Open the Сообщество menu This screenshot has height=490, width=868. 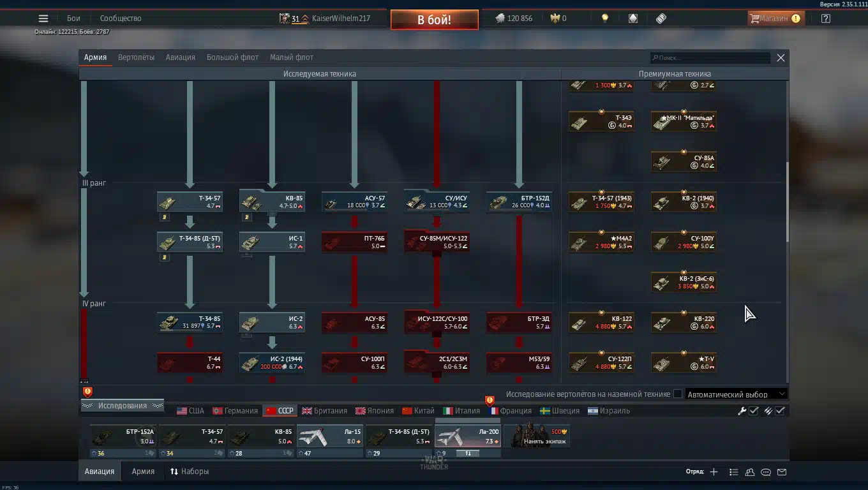[121, 19]
